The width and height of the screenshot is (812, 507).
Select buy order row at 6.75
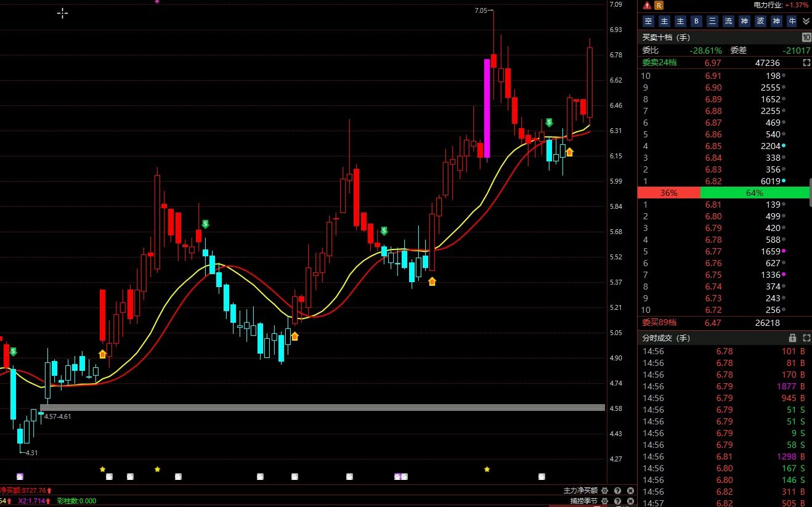click(x=723, y=275)
